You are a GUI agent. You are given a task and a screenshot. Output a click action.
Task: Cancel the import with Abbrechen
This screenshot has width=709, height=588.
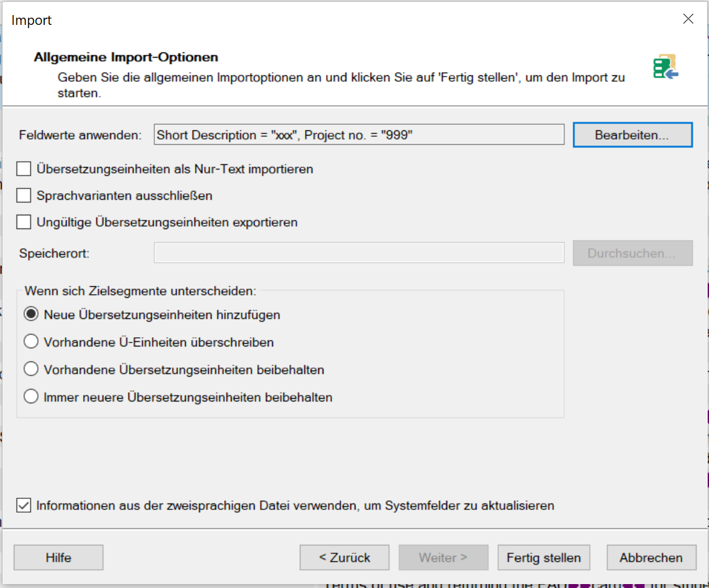click(651, 558)
